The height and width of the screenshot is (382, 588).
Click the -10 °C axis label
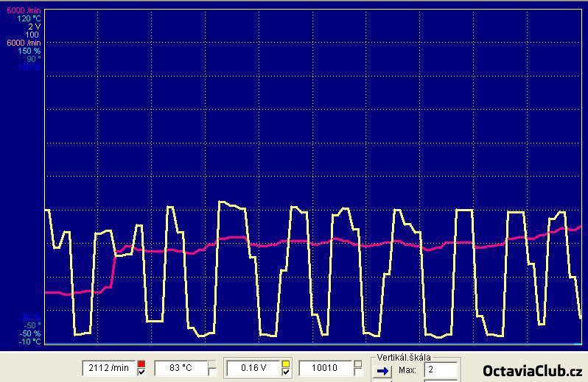click(29, 342)
